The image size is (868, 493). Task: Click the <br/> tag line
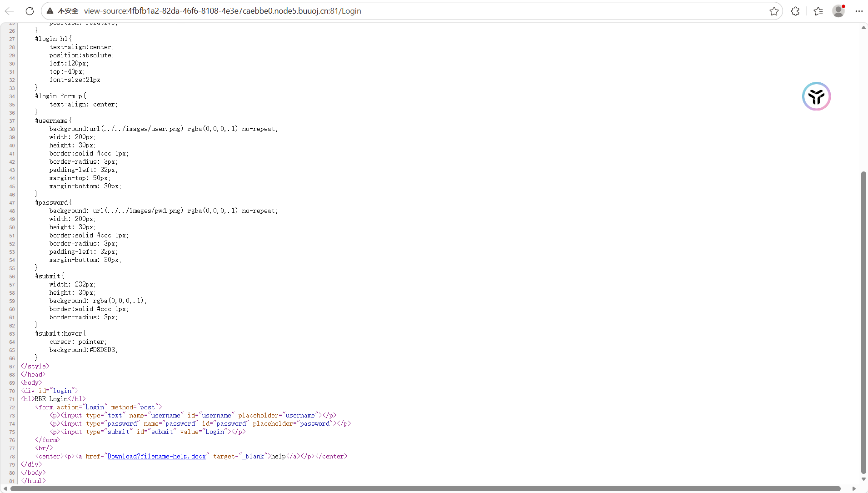coord(44,448)
